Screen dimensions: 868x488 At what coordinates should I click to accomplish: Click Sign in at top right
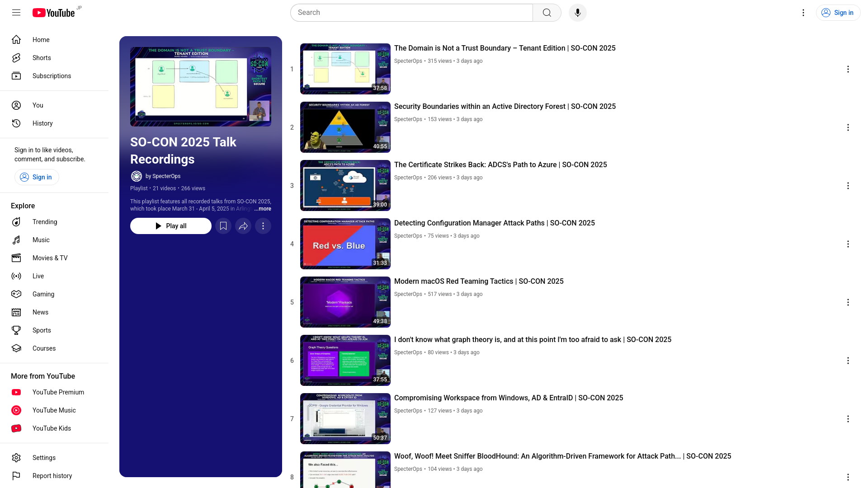click(838, 13)
